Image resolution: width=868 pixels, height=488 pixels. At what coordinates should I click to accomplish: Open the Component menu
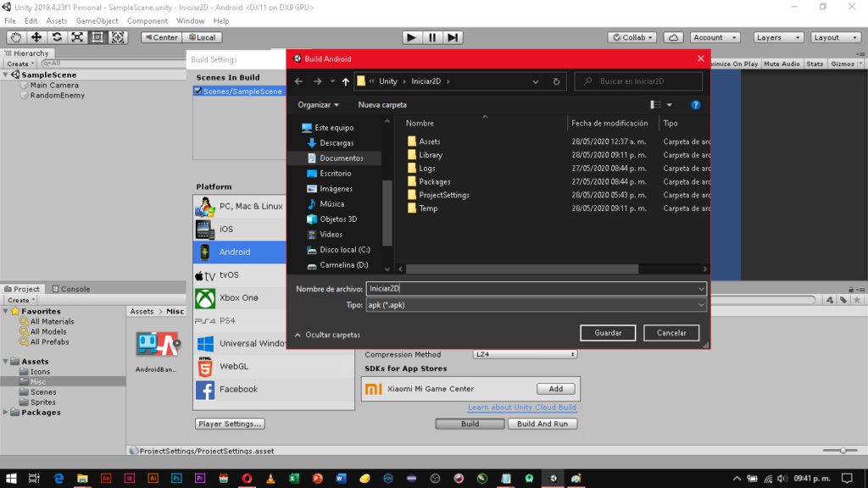pos(147,20)
